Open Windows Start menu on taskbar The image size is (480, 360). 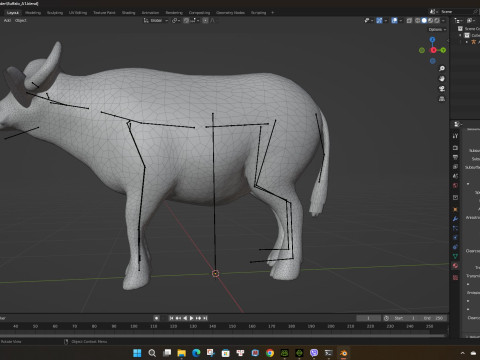[137, 353]
